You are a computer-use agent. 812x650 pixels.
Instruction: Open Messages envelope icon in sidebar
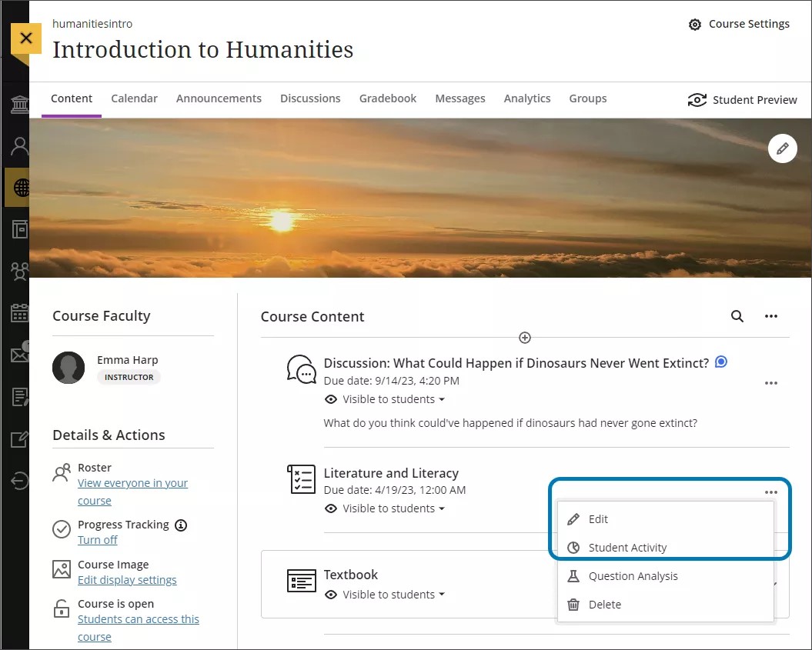coord(17,354)
